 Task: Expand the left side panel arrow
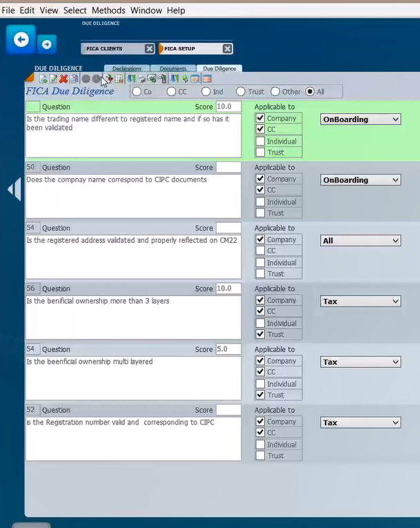tap(14, 189)
